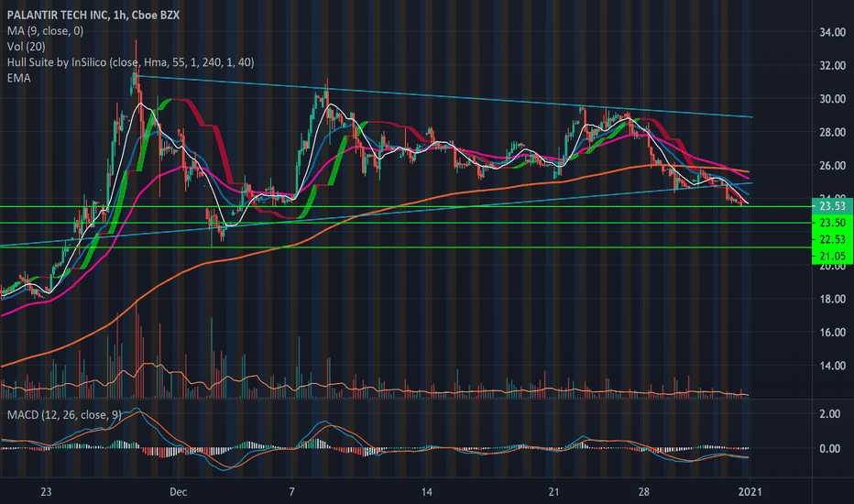
Task: Click the 14.00 price axis value
Action: pos(833,365)
